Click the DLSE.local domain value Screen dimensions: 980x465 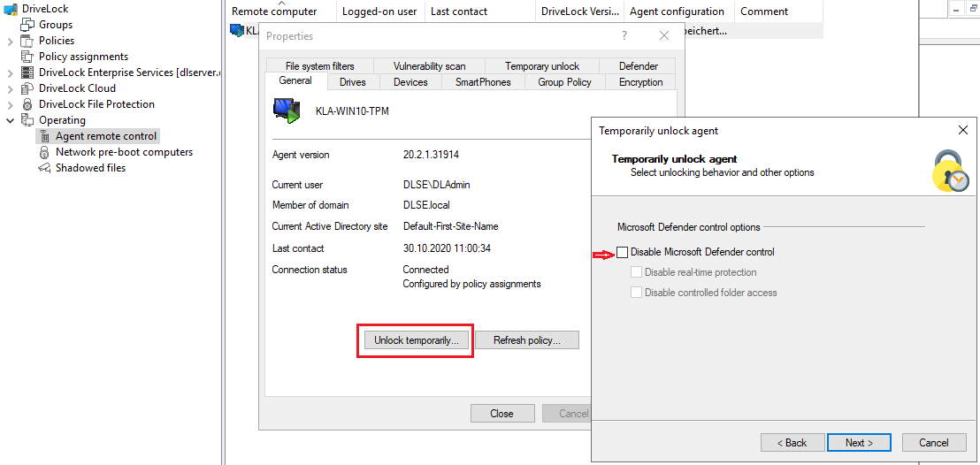click(427, 205)
